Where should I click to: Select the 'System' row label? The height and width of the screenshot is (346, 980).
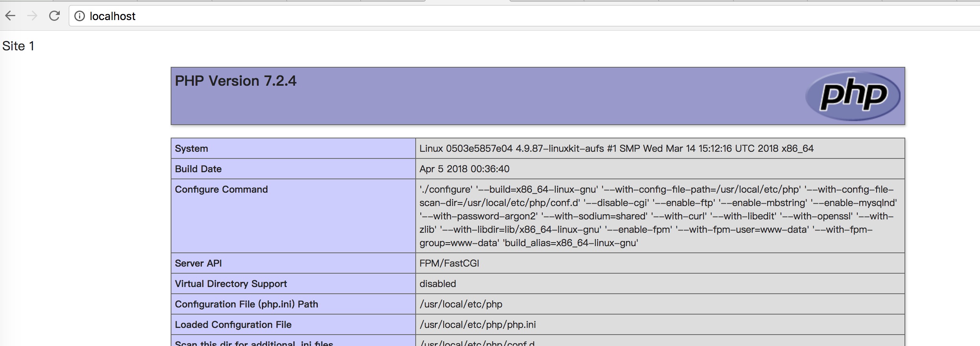point(192,149)
